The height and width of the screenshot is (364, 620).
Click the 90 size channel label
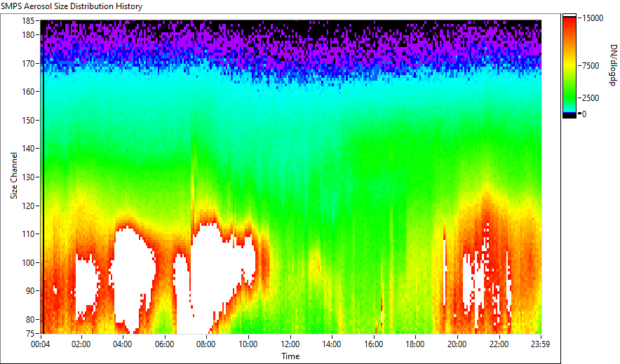pos(30,291)
